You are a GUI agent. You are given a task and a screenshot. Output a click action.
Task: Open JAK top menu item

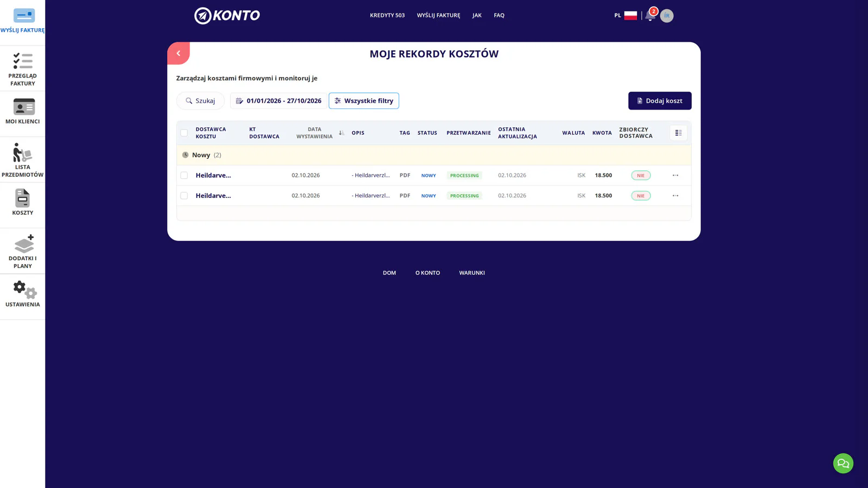[x=477, y=15]
